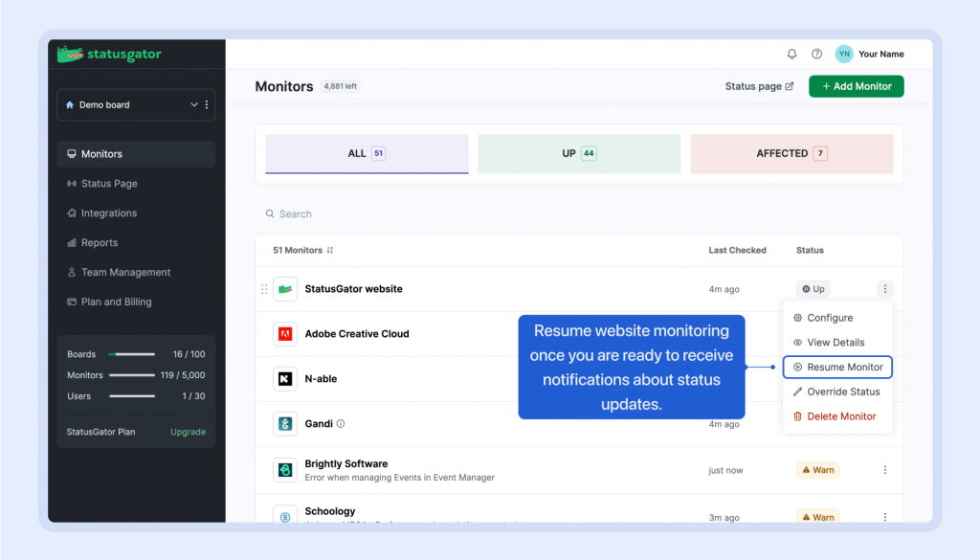This screenshot has height=560, width=980.
Task: Click the Add Monitor button
Action: point(856,86)
